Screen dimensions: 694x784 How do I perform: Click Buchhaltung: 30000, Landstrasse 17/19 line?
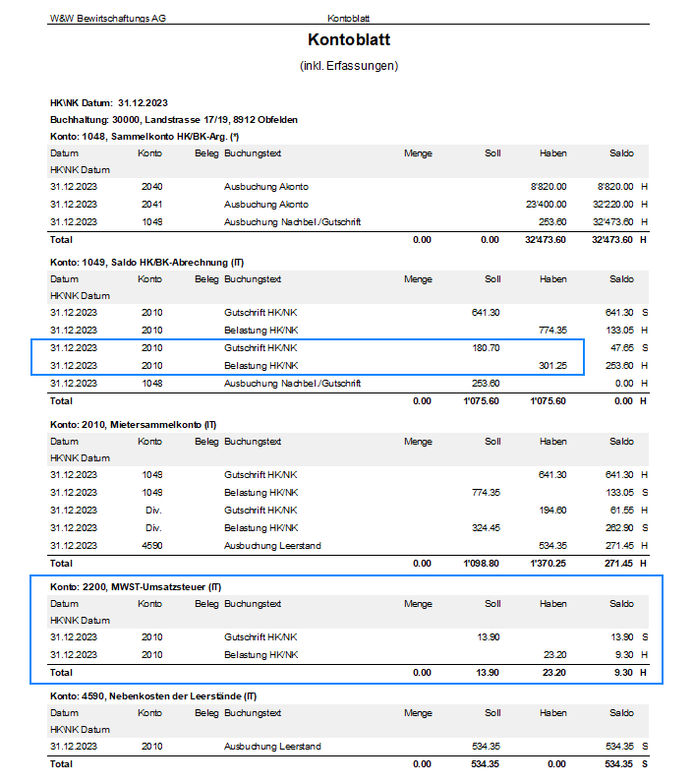[x=174, y=120]
